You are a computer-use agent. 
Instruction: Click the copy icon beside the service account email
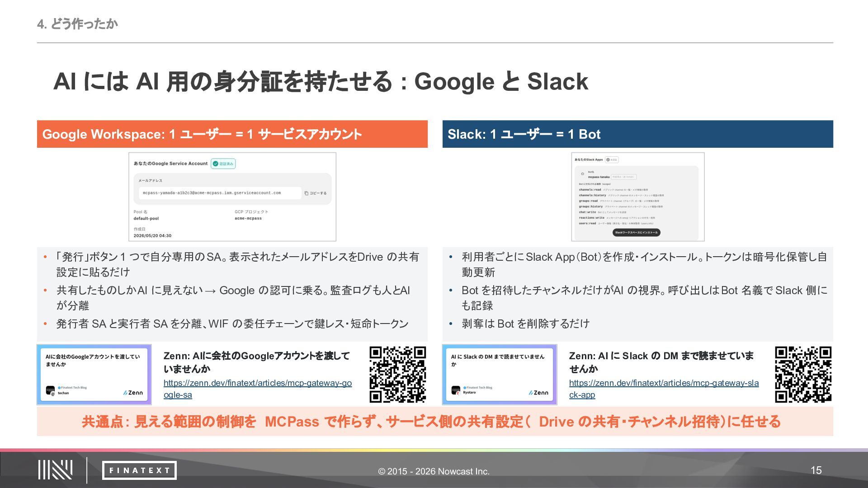pos(307,193)
